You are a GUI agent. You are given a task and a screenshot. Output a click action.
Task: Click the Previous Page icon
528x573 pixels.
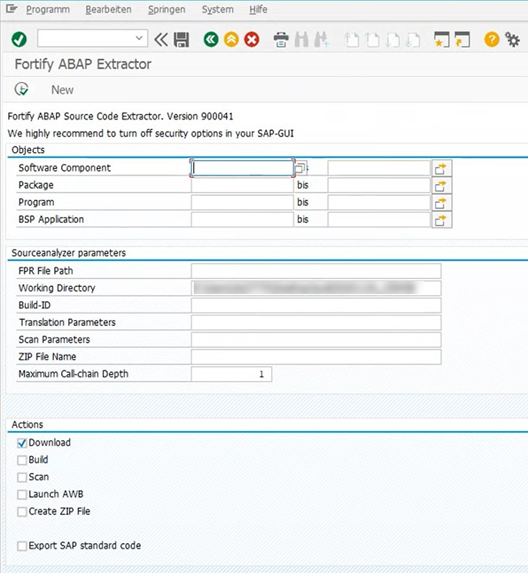[372, 39]
